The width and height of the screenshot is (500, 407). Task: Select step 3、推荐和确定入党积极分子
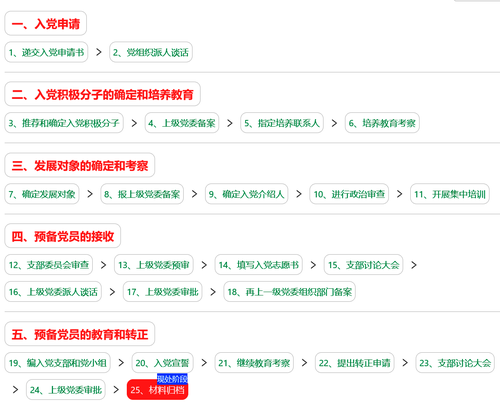pyautogui.click(x=64, y=123)
